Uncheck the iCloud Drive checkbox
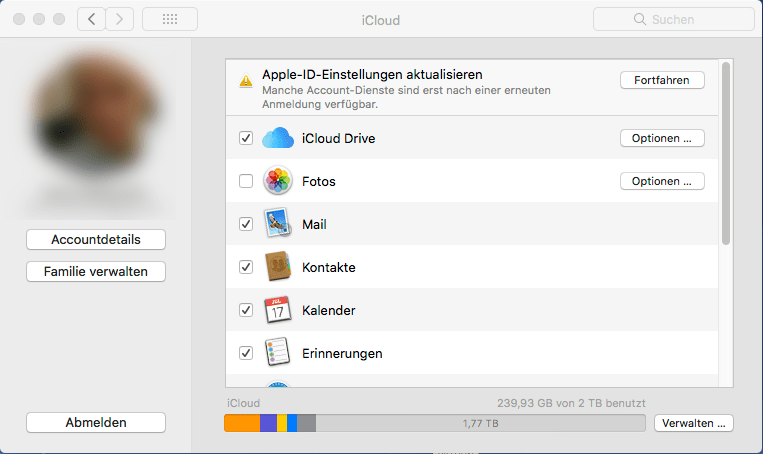The width and height of the screenshot is (763, 454). (x=246, y=138)
